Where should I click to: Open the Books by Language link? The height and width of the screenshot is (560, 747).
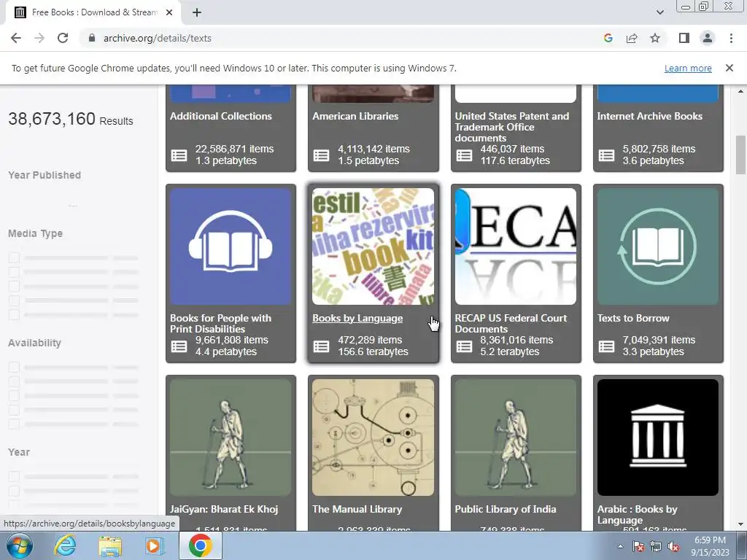[357, 318]
